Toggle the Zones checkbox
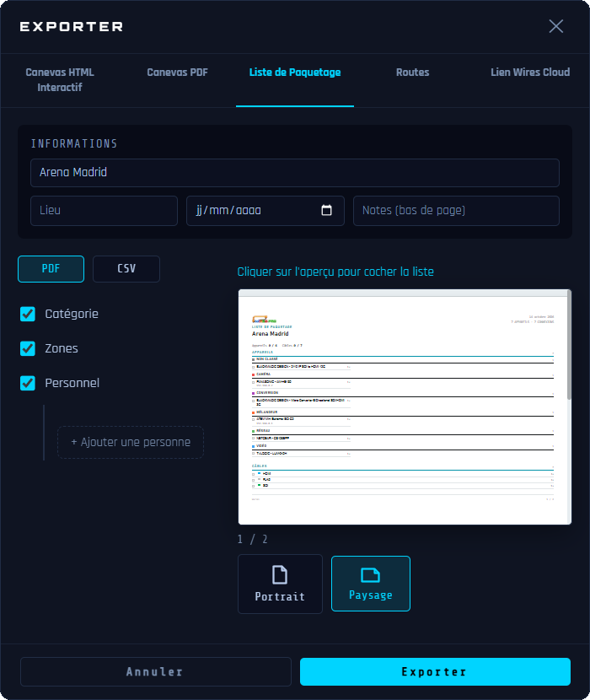Image resolution: width=590 pixels, height=700 pixels. click(28, 348)
